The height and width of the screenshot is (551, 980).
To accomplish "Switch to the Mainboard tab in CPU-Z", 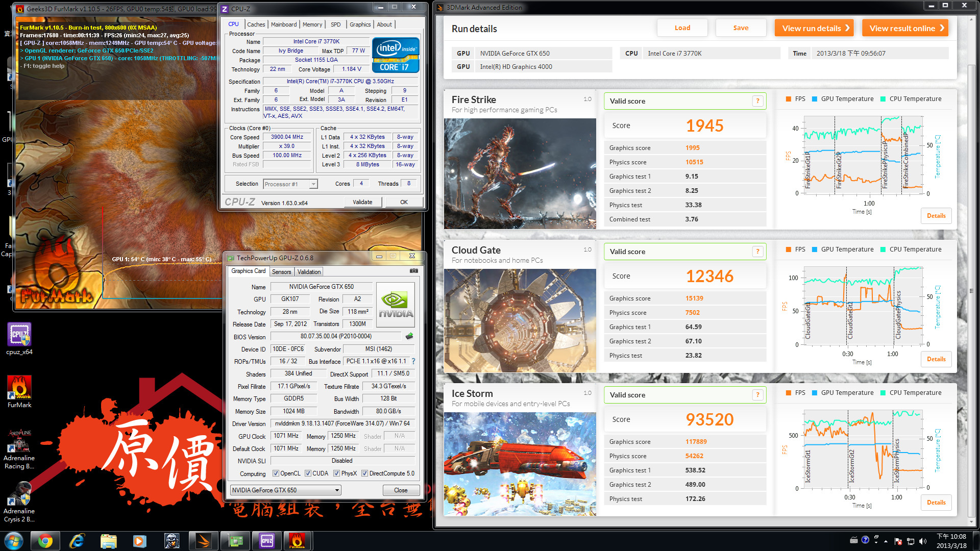I will [284, 24].
